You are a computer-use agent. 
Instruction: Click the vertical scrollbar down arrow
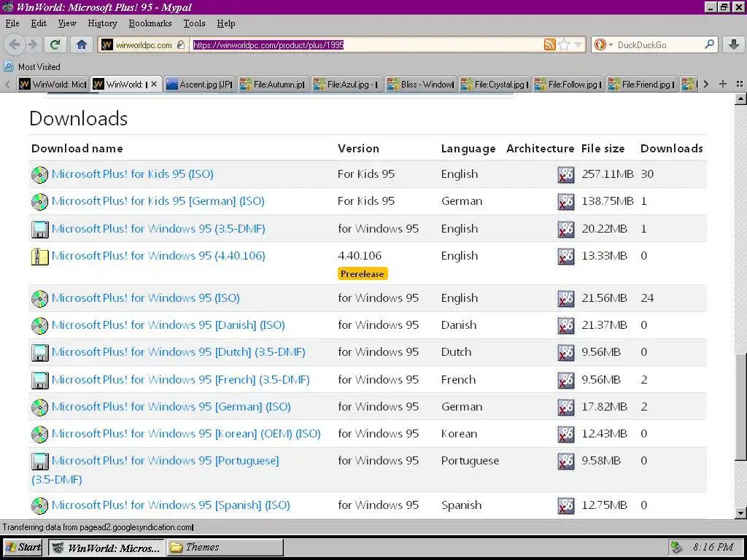pos(741,513)
